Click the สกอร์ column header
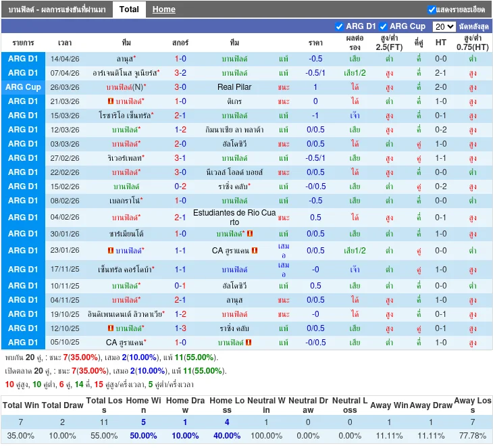 (x=180, y=42)
